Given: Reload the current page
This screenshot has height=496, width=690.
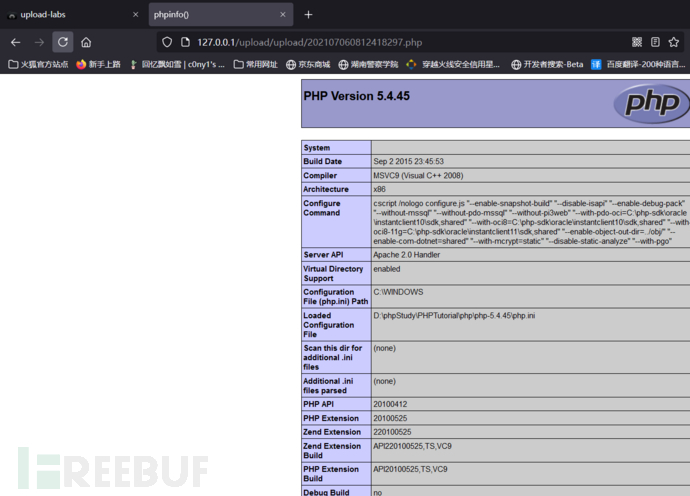Looking at the screenshot, I should click(62, 42).
